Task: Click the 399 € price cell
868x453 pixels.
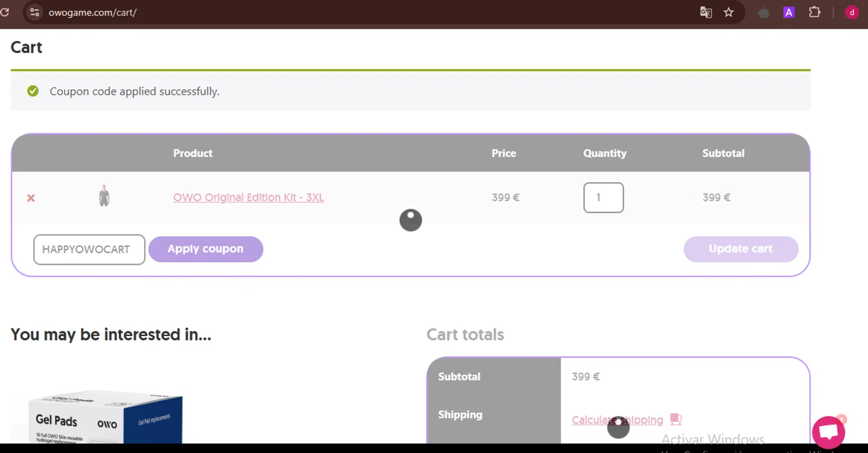Action: coord(506,198)
